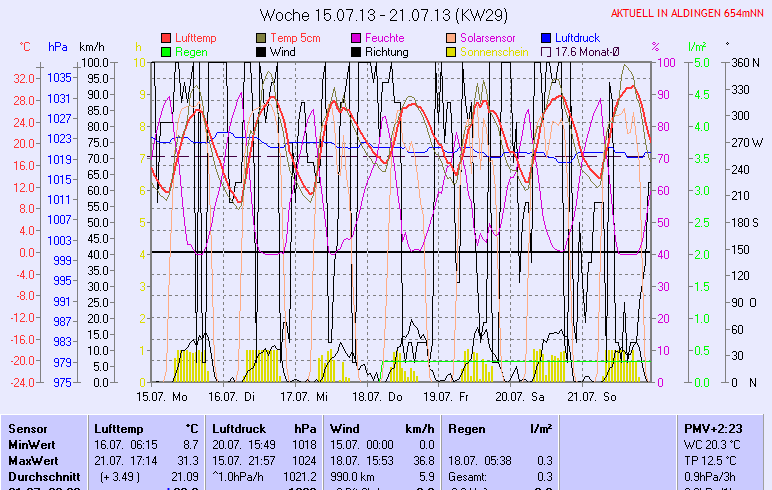Toggle the 17.6 Monat-Ø legend box

[547, 52]
